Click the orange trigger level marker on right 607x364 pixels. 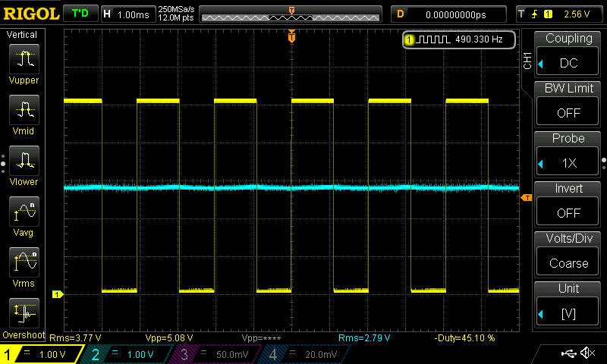click(x=527, y=198)
